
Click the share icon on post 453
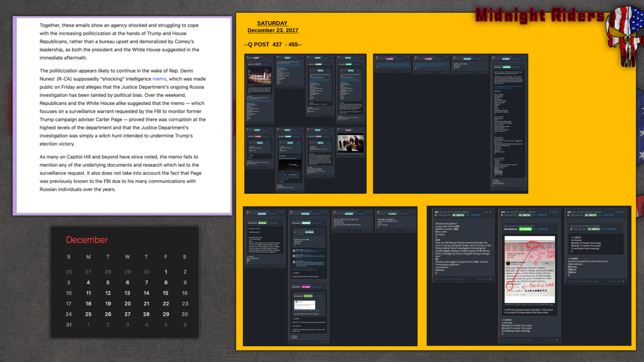(484, 212)
